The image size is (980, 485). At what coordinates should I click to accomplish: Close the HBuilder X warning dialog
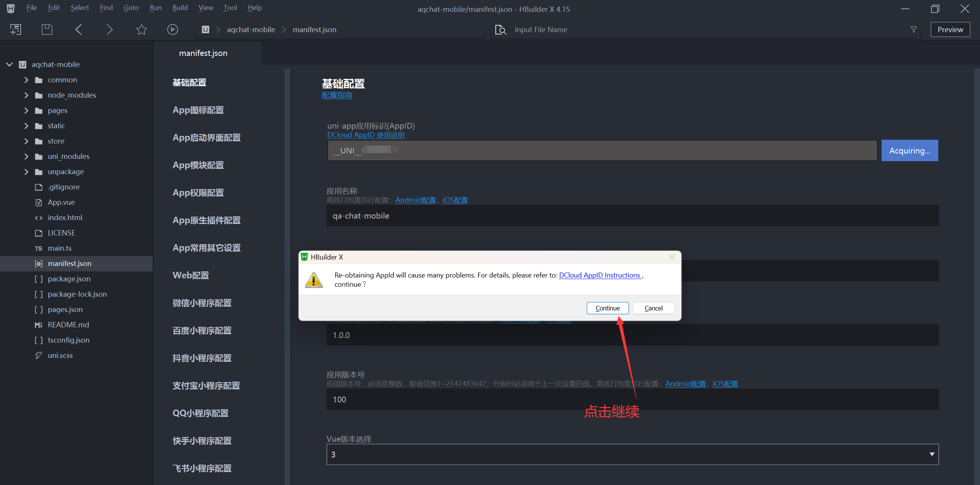pyautogui.click(x=672, y=257)
